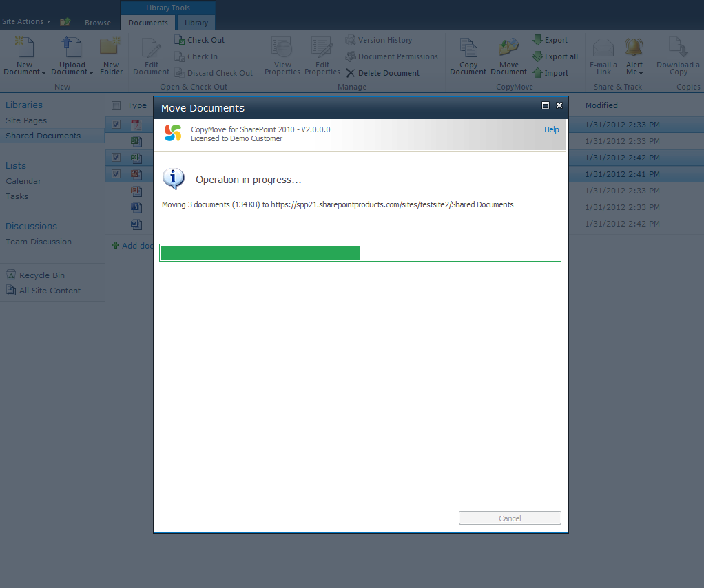Open the Recycle Bin
Screen dimensions: 704x588
coord(35,275)
